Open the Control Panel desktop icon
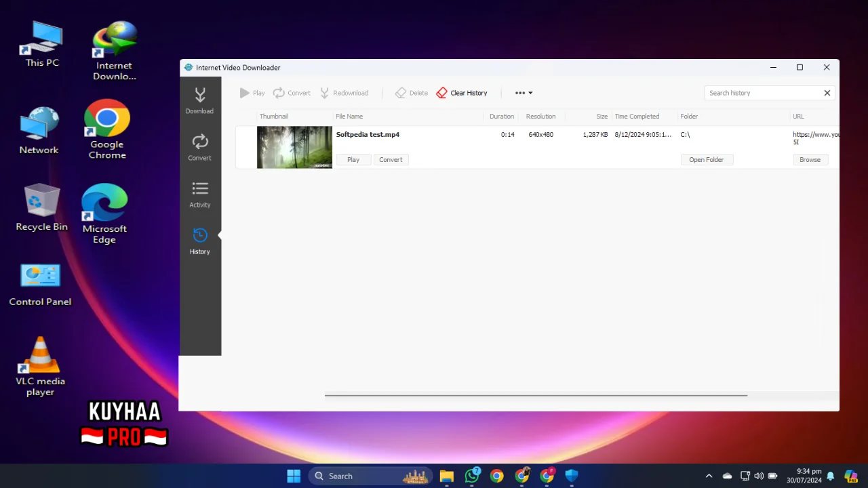Screen dimensions: 868x488 [40, 285]
